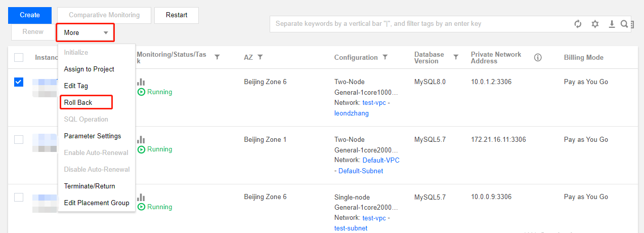This screenshot has width=644, height=233.
Task: Open the column settings gear icon
Action: click(595, 24)
